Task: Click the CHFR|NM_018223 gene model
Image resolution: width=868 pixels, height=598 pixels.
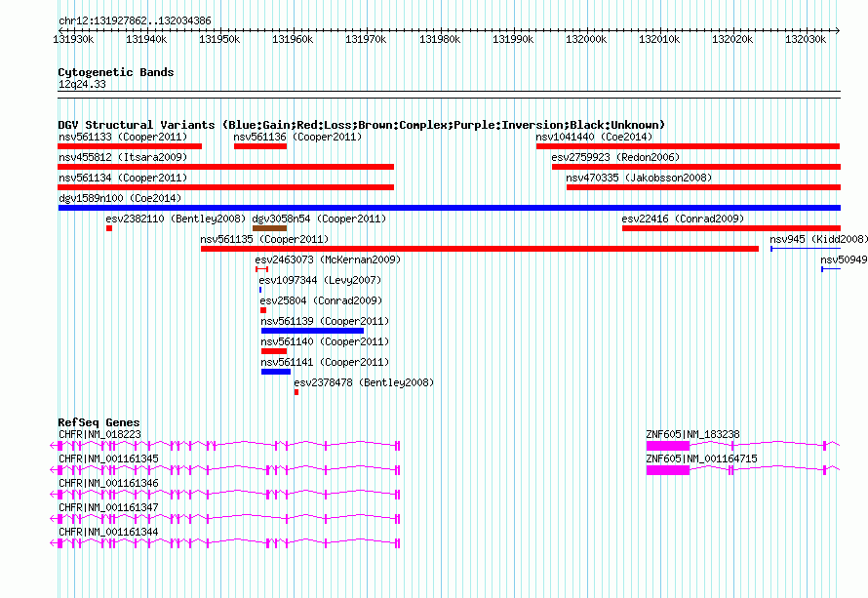Action: tap(225, 445)
